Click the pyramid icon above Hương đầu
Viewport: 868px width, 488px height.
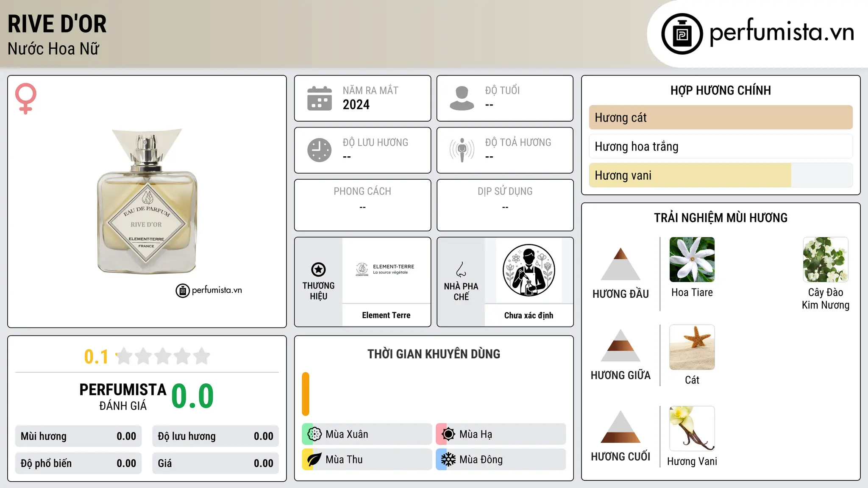(620, 264)
